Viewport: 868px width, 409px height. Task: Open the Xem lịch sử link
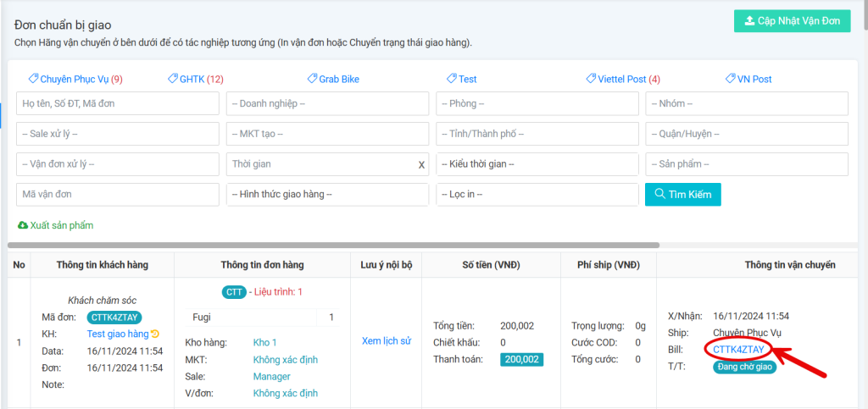386,341
